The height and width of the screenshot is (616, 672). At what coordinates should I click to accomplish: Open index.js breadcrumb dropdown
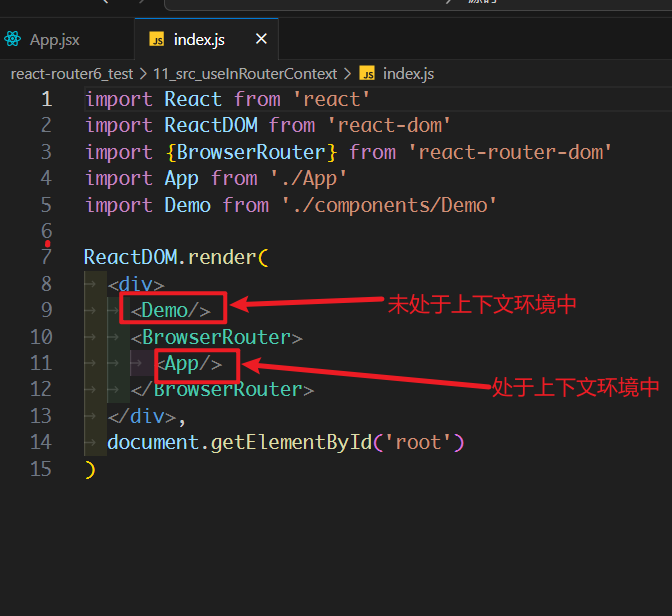point(408,73)
